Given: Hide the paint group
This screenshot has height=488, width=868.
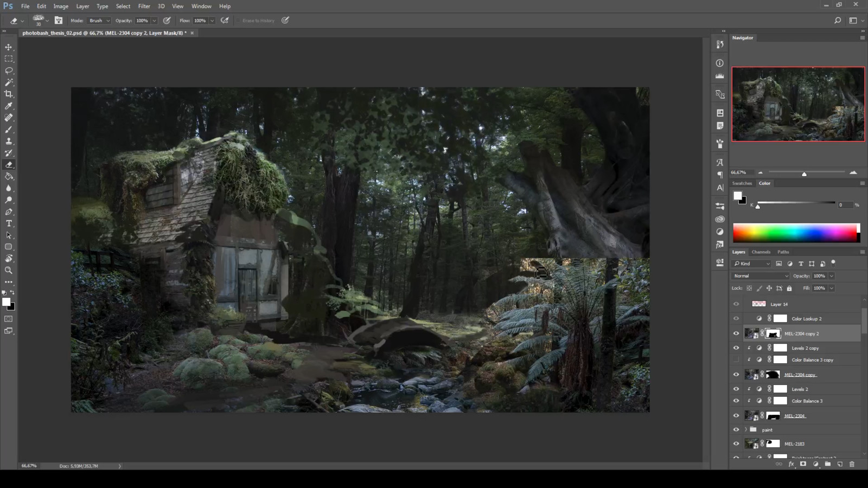Looking at the screenshot, I should 736,430.
